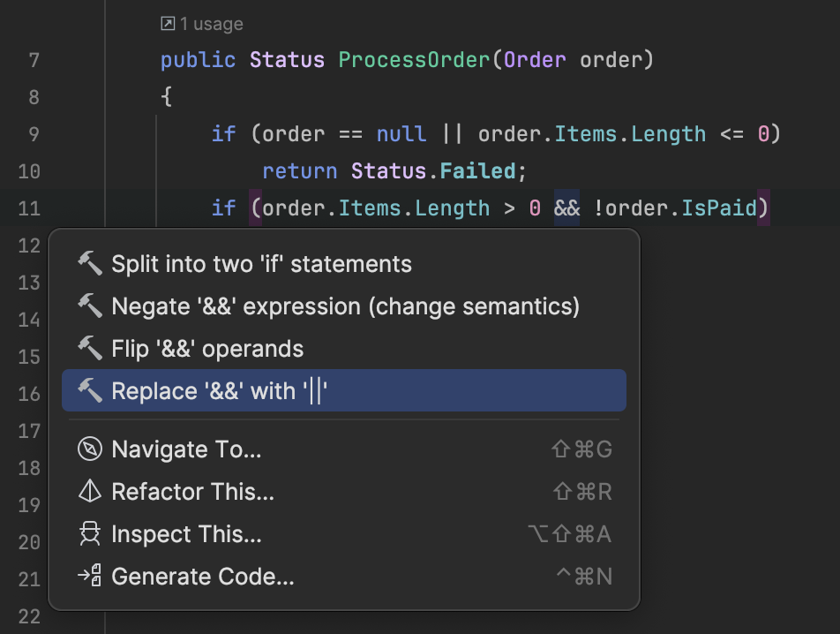Viewport: 840px width, 634px height.
Task: Click line number 9 in the gutter
Action: click(34, 134)
